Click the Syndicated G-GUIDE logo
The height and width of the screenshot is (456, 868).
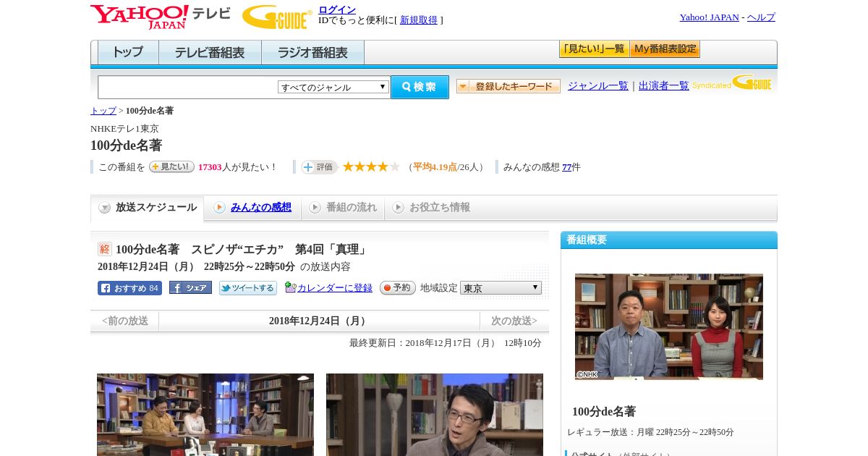point(732,83)
